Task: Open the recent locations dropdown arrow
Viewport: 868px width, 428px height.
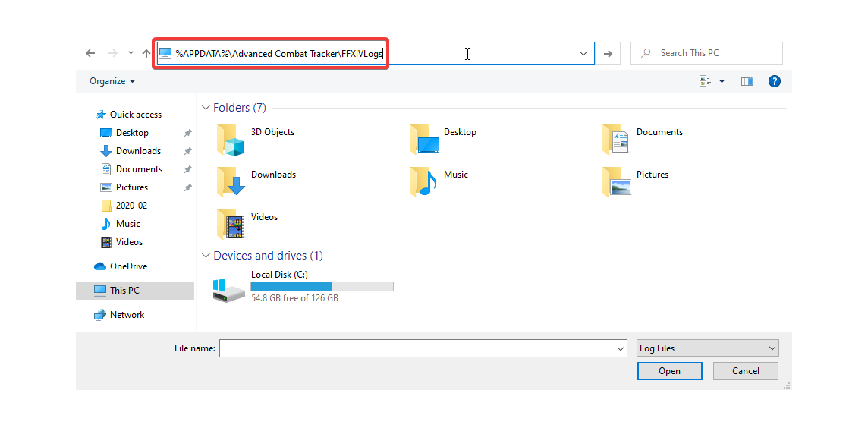Action: [131, 53]
